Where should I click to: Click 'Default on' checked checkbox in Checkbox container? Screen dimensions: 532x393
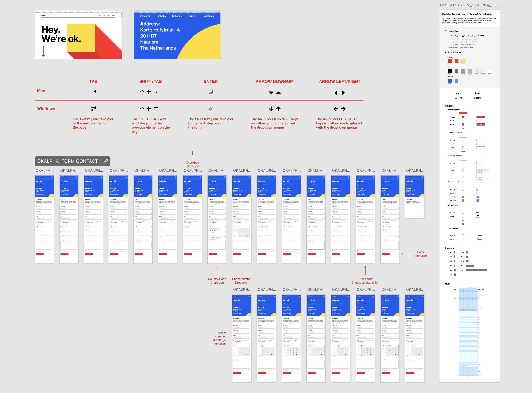click(477, 197)
